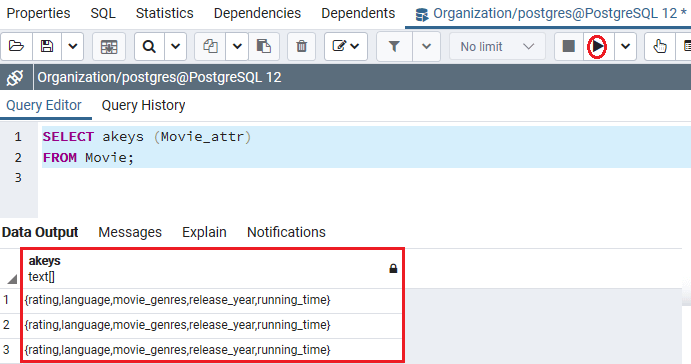The height and width of the screenshot is (364, 691).
Task: Open the Explain tab
Action: pos(204,232)
